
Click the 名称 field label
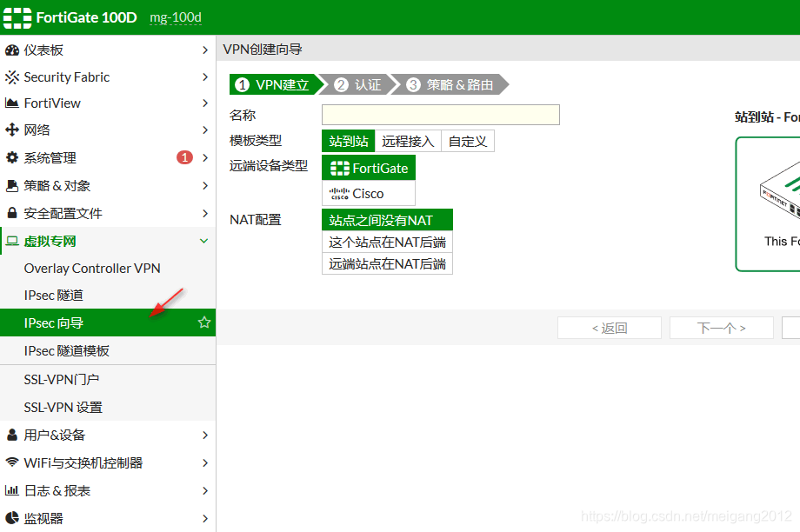(243, 116)
